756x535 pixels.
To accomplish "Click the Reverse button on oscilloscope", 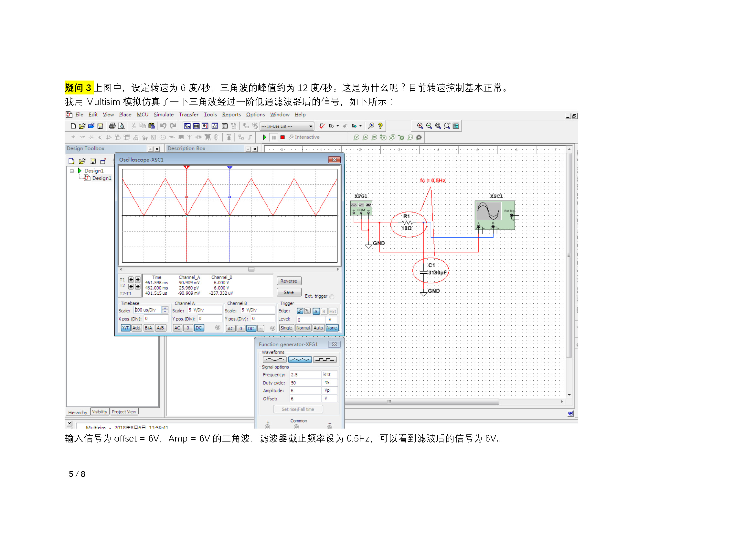I will click(289, 281).
